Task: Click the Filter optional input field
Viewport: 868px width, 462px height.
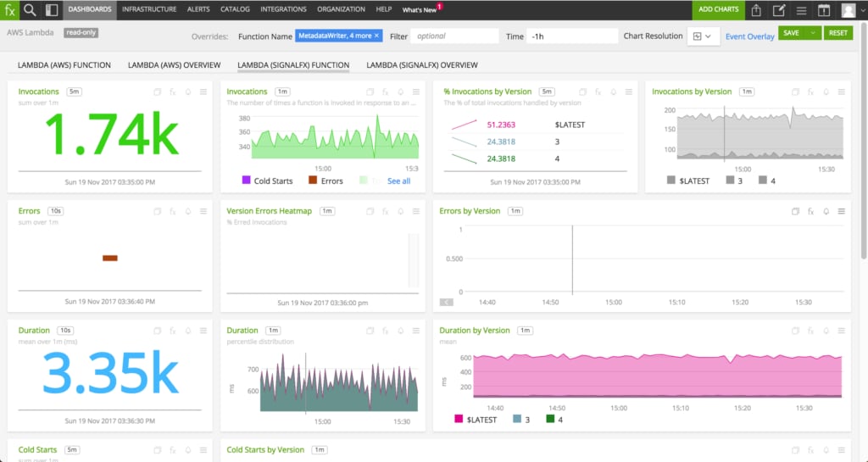Action: point(455,36)
